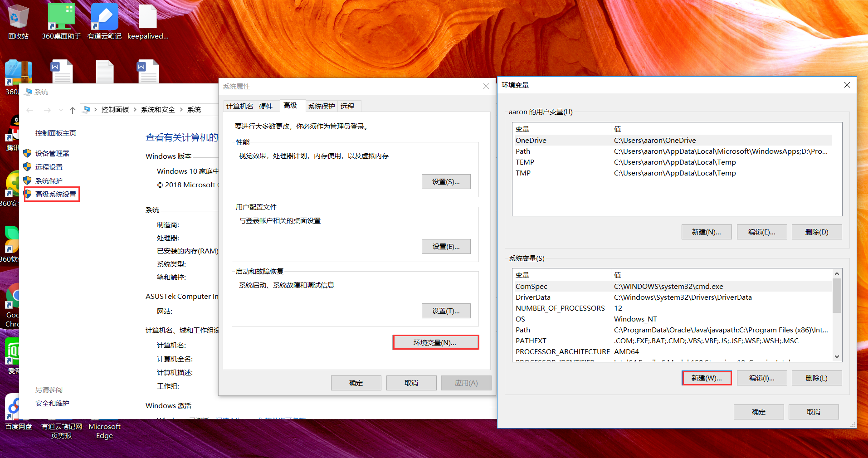Click 系统和安全 breadcrumb
This screenshot has width=868, height=458.
(158, 110)
